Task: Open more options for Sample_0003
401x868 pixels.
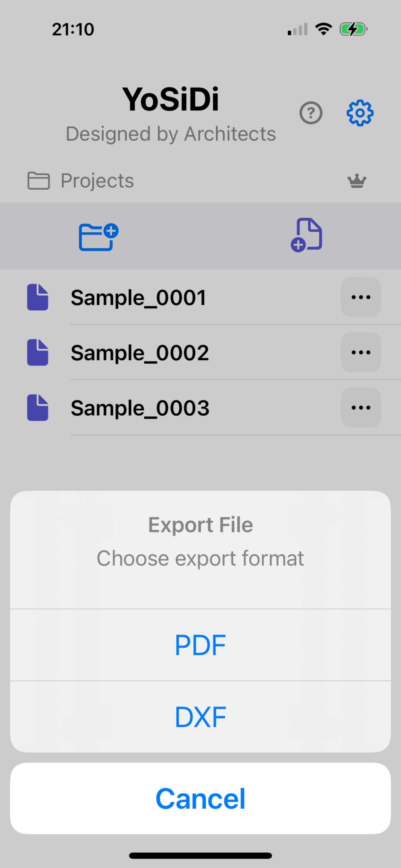Action: point(361,408)
